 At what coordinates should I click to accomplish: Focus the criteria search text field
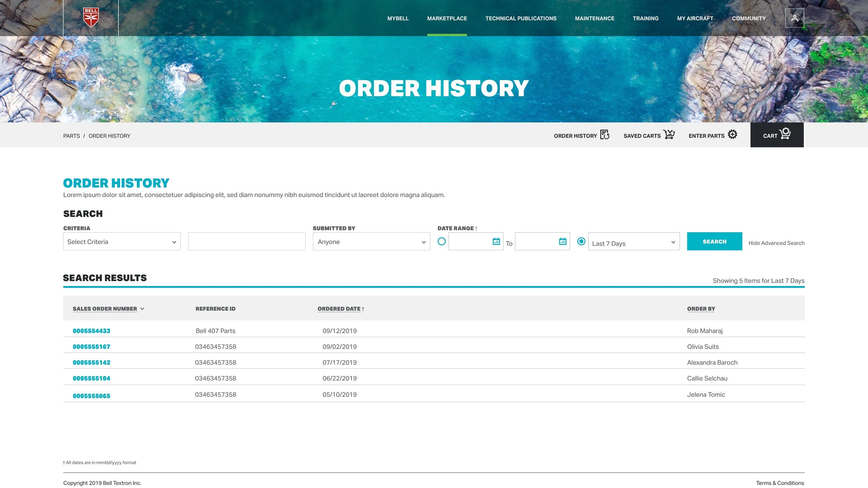tap(247, 241)
